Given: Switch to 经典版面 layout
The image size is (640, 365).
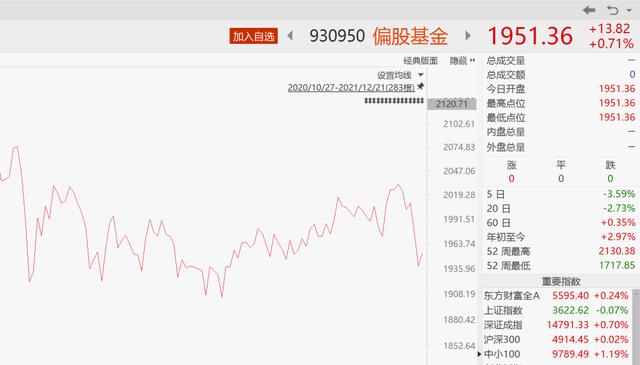Looking at the screenshot, I should [x=420, y=61].
